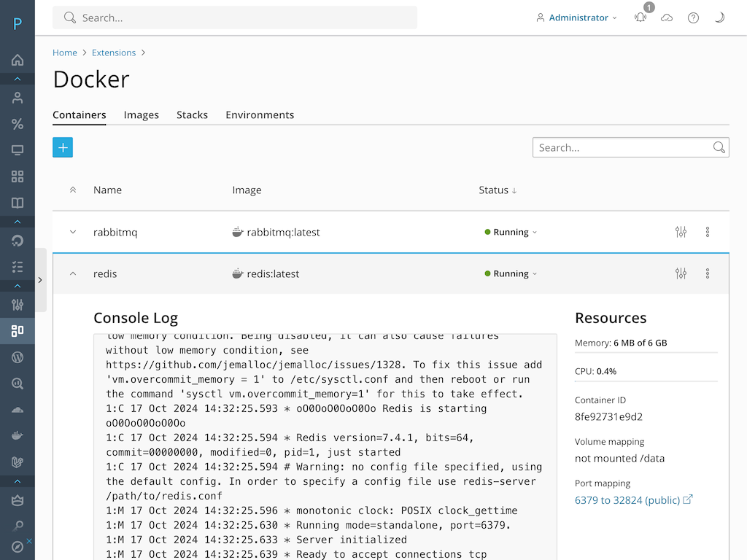The width and height of the screenshot is (747, 560).
Task: Open the three-dot menu for redis container
Action: point(708,273)
